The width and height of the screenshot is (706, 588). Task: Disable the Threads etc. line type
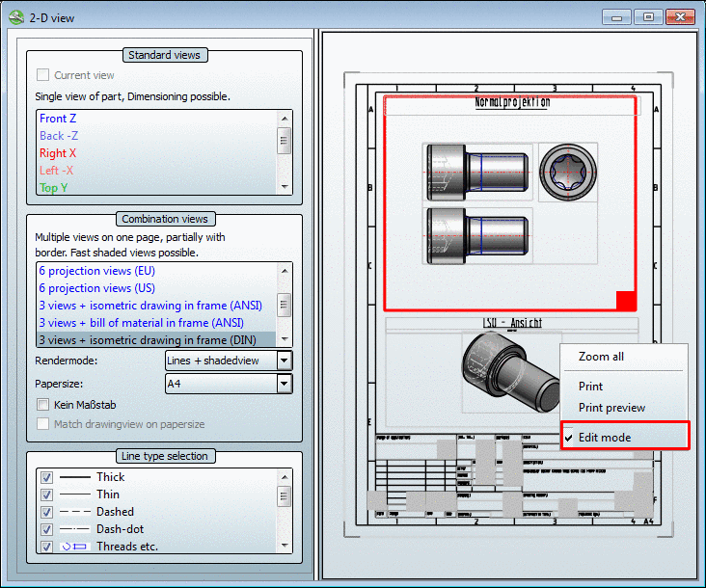point(45,547)
